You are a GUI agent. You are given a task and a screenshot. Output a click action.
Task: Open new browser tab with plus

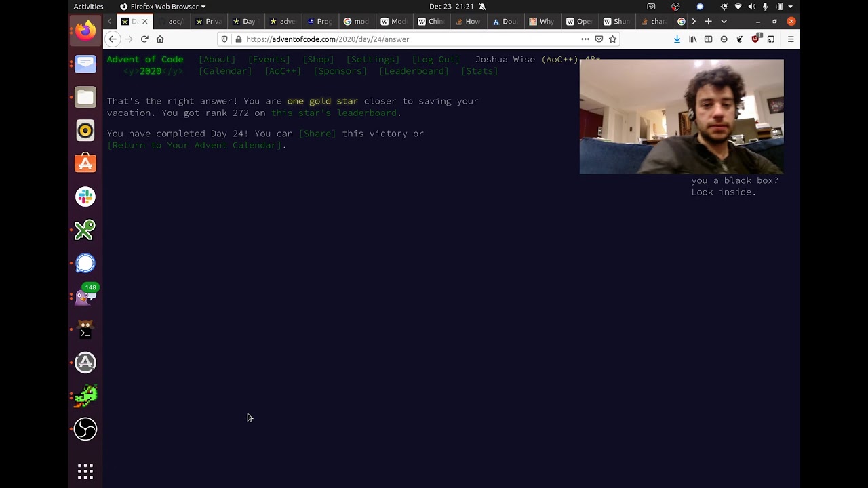pyautogui.click(x=708, y=22)
